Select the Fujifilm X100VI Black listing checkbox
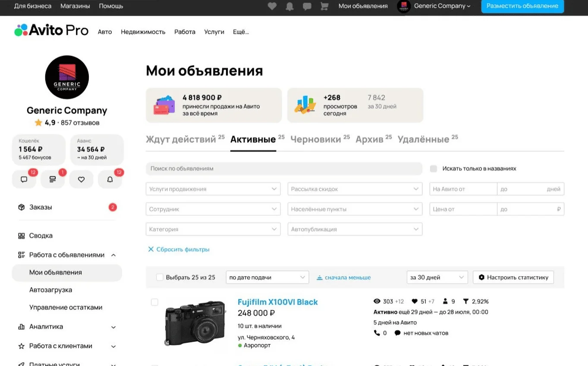The height and width of the screenshot is (366, 588). [154, 302]
